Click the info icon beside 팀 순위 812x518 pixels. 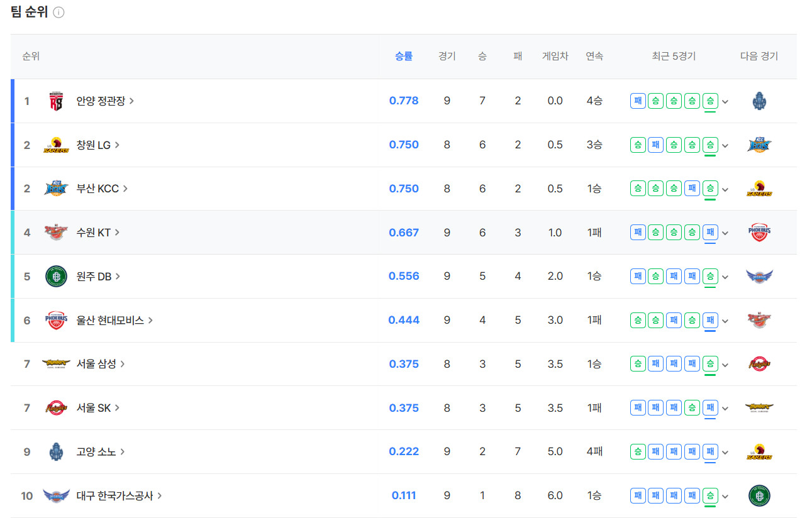click(58, 13)
